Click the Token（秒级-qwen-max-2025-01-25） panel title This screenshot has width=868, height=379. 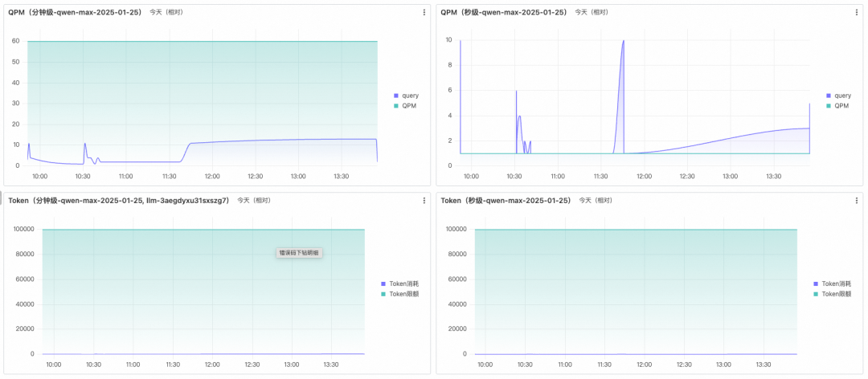(506, 200)
